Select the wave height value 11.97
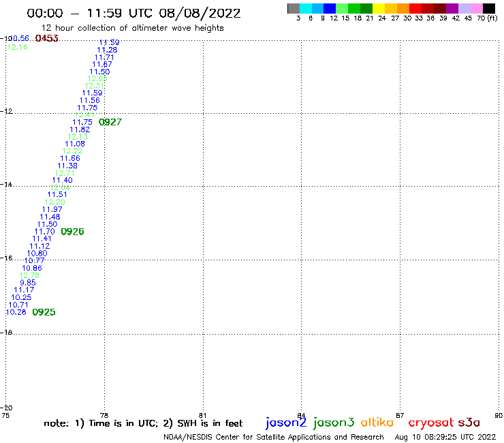Screen dimensions: 504x443 click(x=52, y=209)
